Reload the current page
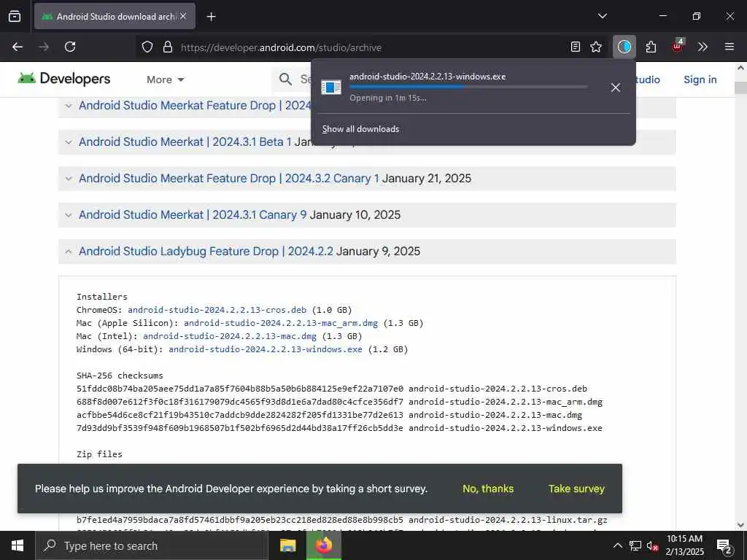 coord(70,47)
